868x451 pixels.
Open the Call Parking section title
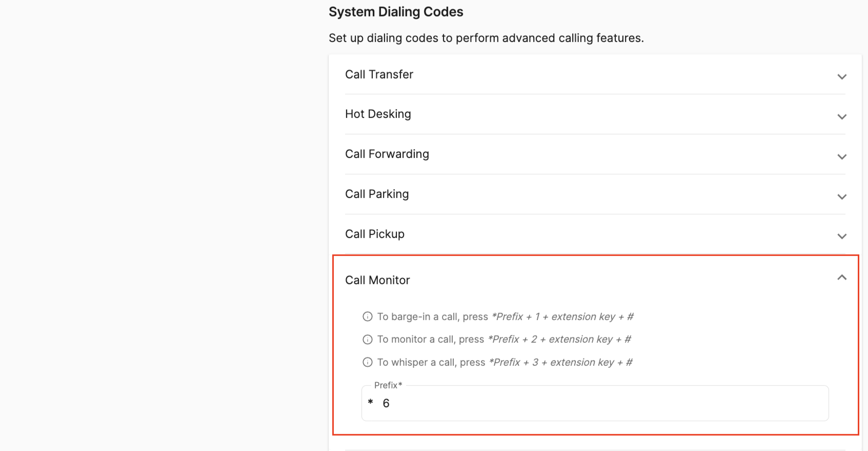(377, 194)
